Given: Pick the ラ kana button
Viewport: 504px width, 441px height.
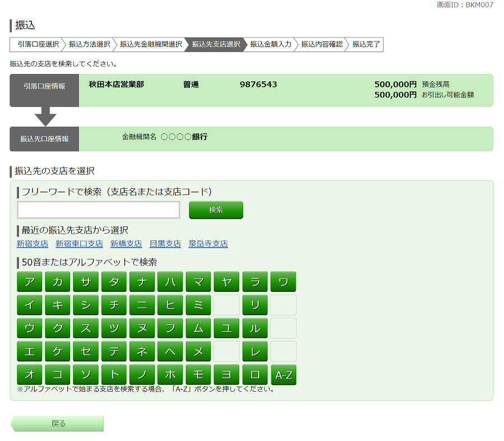Looking at the screenshot, I should 255,282.
